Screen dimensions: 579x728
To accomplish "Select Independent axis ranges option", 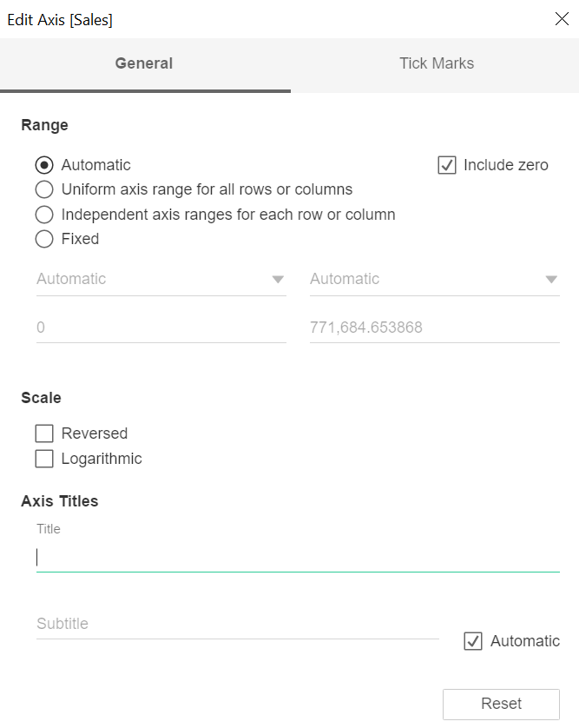I will coord(44,215).
